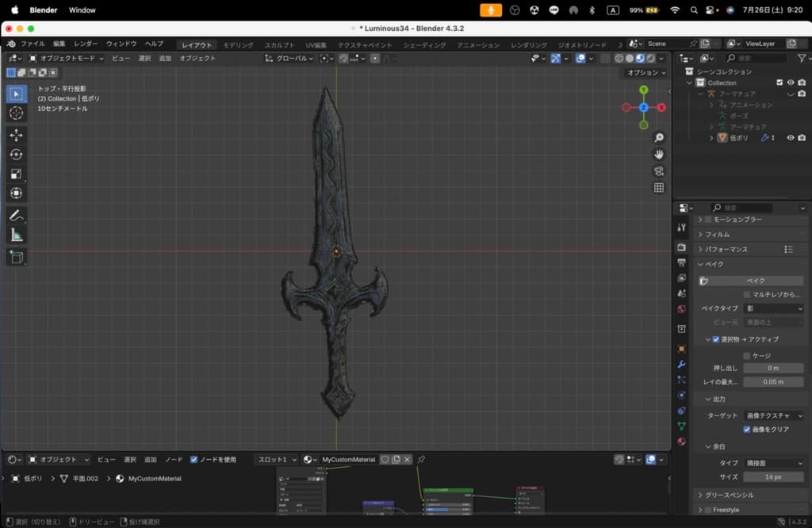Enable the マルチレゾから checkbox
Screen dimensions: 812x528
click(x=747, y=294)
